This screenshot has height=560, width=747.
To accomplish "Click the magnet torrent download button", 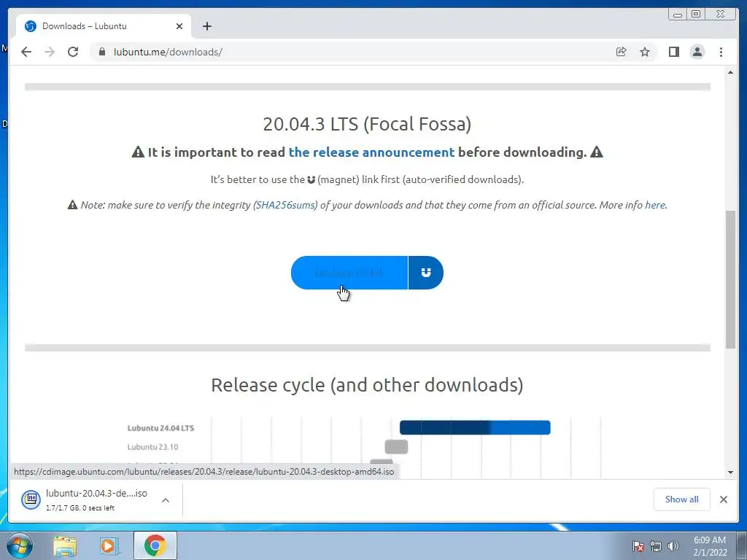I will [x=426, y=273].
